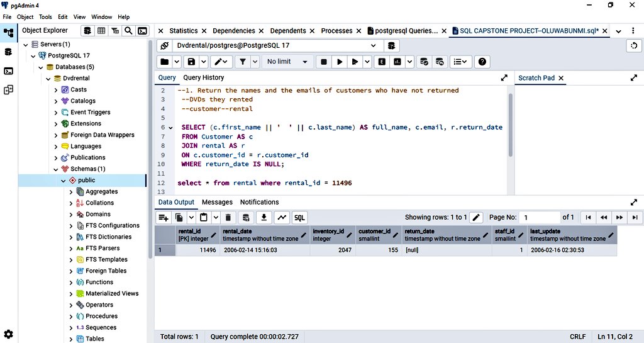Click the Explain (E) button
644x343 pixels.
tap(382, 62)
